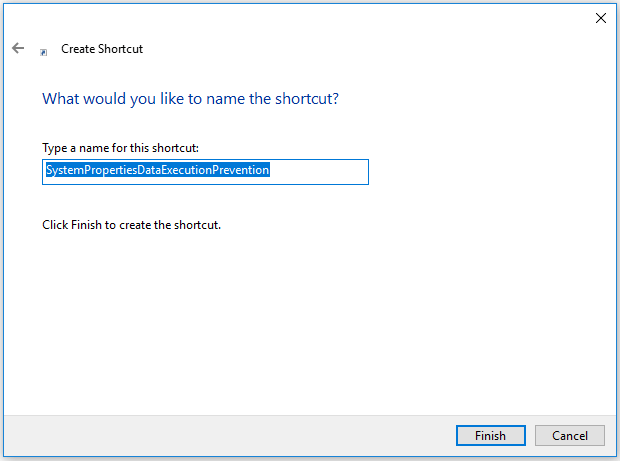Viewport: 620px width, 461px height.
Task: Click the word "Type" in the field label
Action: click(x=55, y=148)
